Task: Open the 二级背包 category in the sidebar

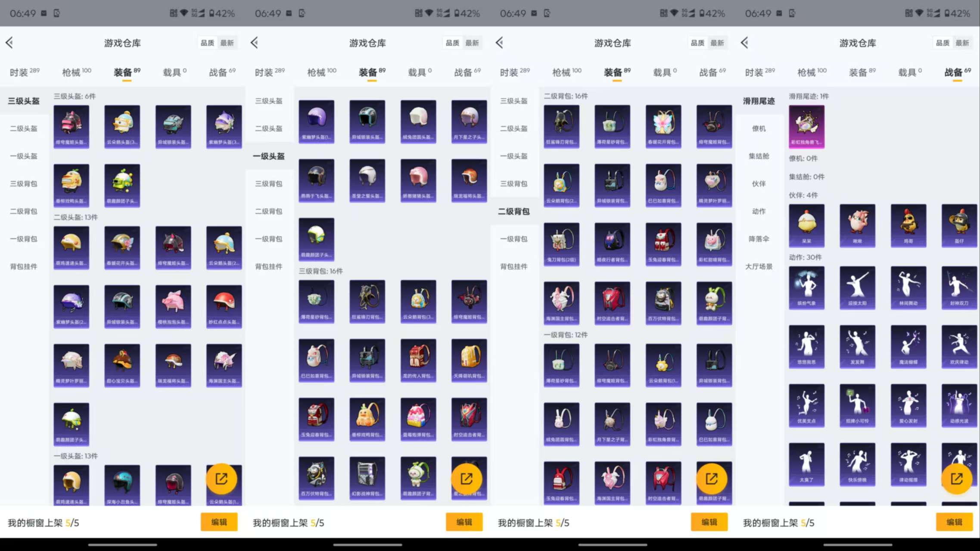Action: [x=24, y=211]
